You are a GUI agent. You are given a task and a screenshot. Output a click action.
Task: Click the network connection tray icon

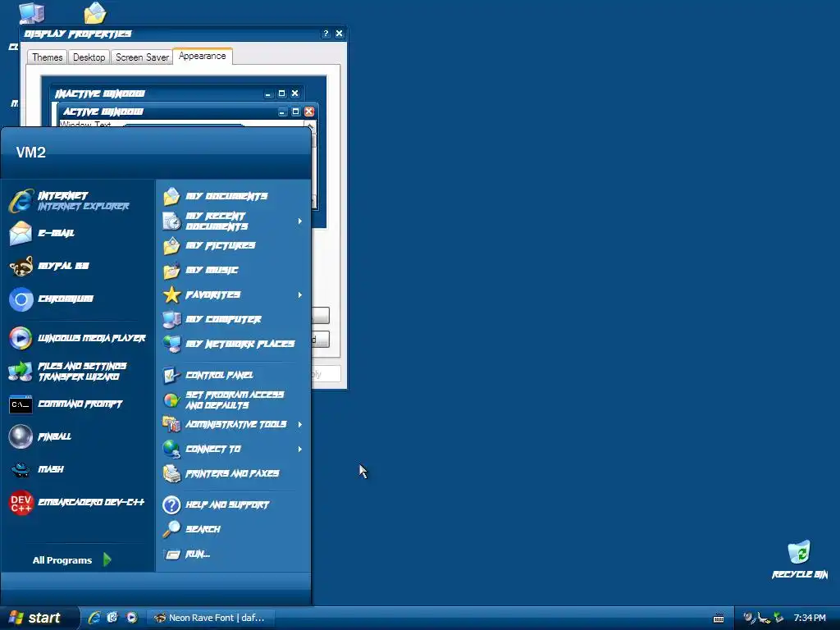(x=764, y=618)
